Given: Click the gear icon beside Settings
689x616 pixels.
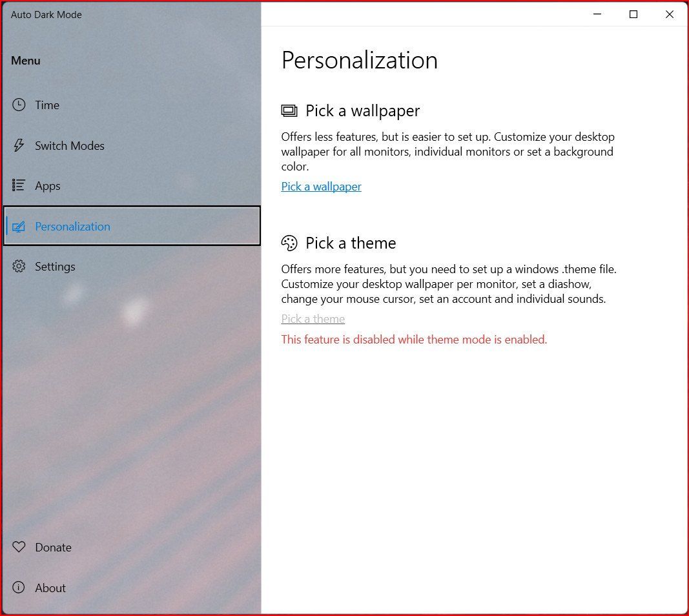Looking at the screenshot, I should (19, 266).
